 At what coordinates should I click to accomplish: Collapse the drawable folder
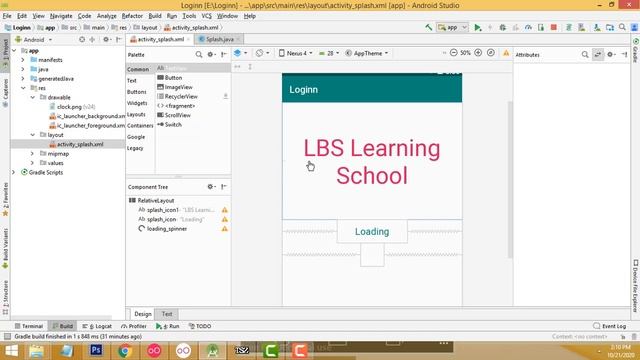[x=33, y=97]
